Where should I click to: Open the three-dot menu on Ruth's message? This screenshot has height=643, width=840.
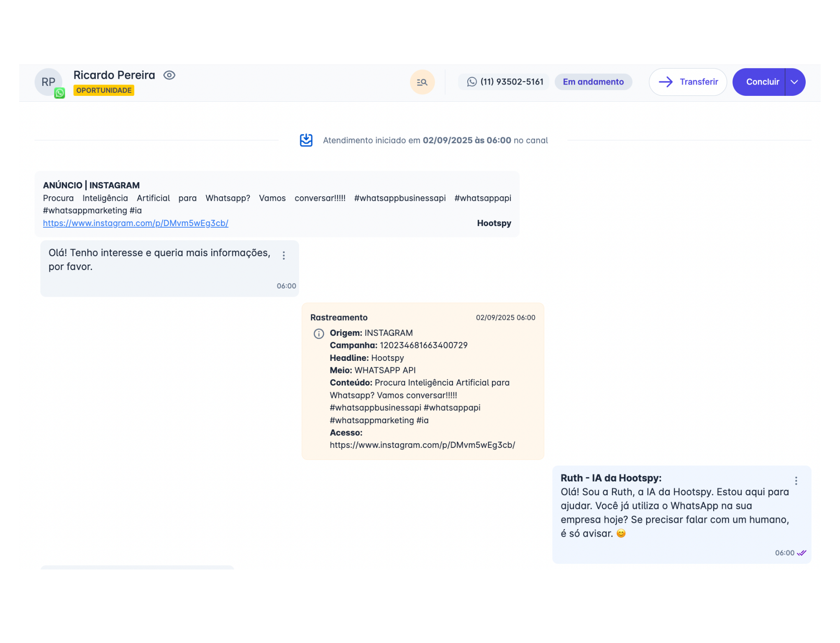[796, 481]
